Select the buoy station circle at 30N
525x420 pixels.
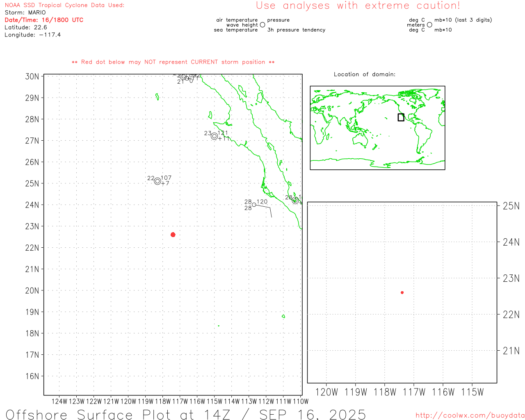(x=183, y=76)
